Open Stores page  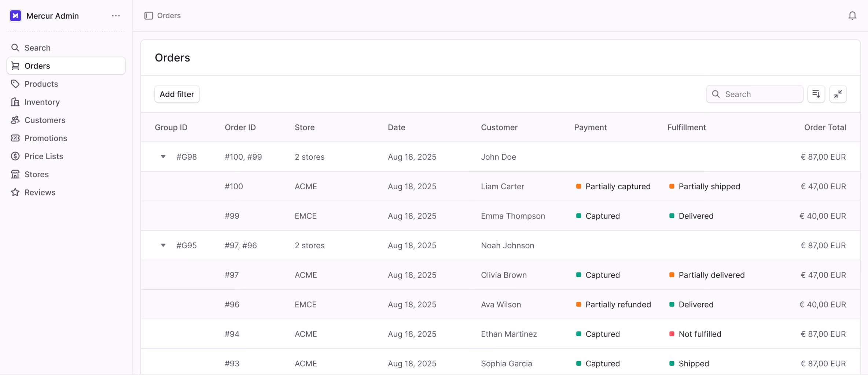(66, 174)
